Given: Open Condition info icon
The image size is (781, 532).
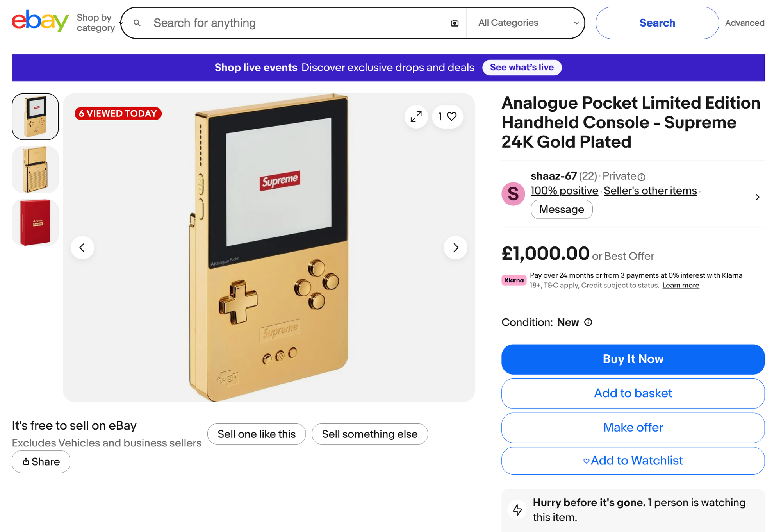Looking at the screenshot, I should click(588, 322).
